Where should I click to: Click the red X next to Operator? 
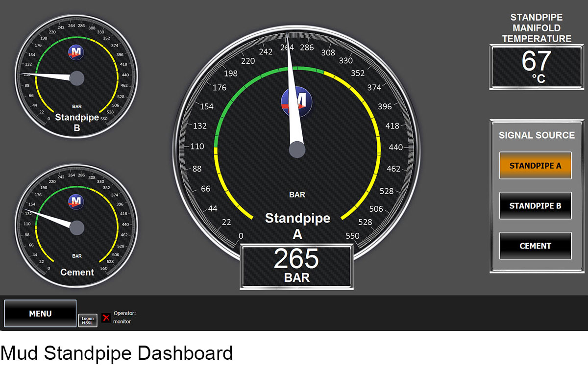[x=107, y=319]
